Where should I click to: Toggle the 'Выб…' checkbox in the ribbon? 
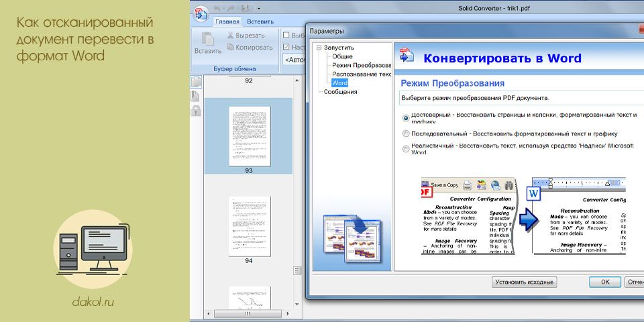point(286,35)
